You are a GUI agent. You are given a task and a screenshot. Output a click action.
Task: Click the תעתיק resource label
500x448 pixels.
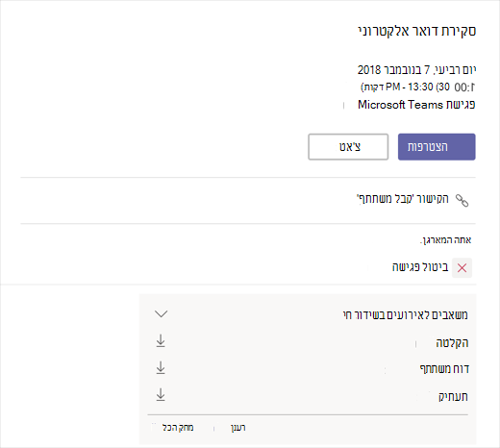click(453, 396)
